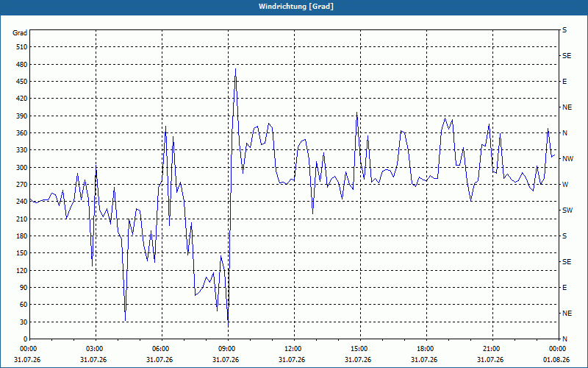Click the S compass label at 180 degrees
This screenshot has width=588, height=368.
coord(564,236)
